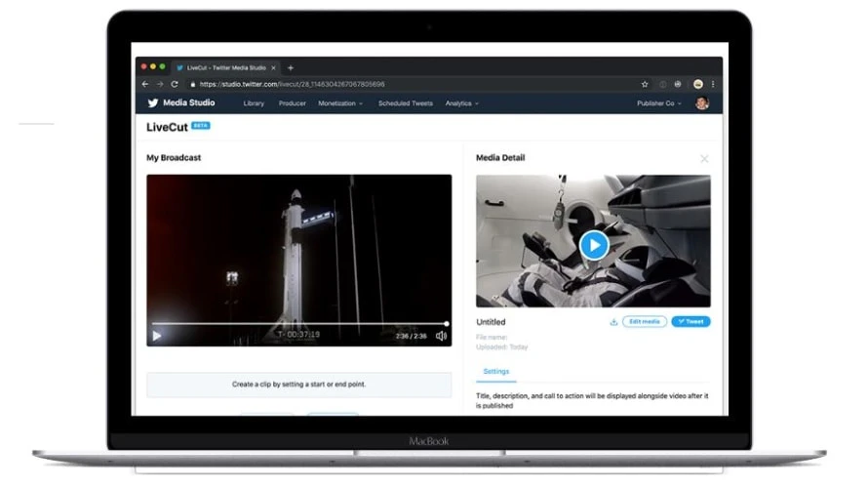The width and height of the screenshot is (868, 488).
Task: Expand the Monetization dropdown
Action: point(340,103)
